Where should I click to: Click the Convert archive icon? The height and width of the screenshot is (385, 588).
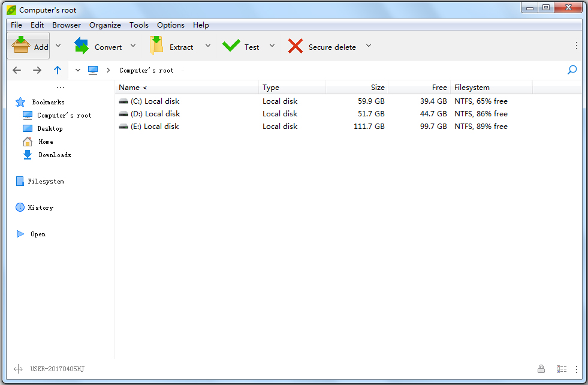click(82, 46)
